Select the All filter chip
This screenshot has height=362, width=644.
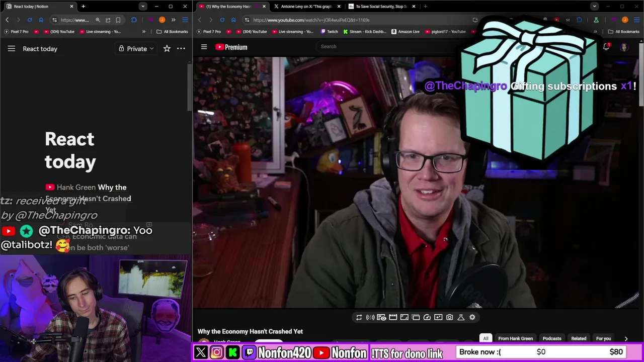(486, 338)
